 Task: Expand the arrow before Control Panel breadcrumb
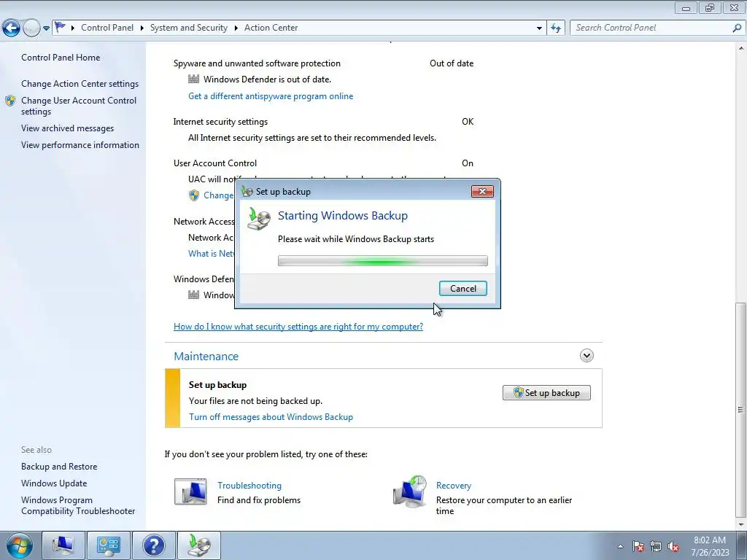(73, 28)
